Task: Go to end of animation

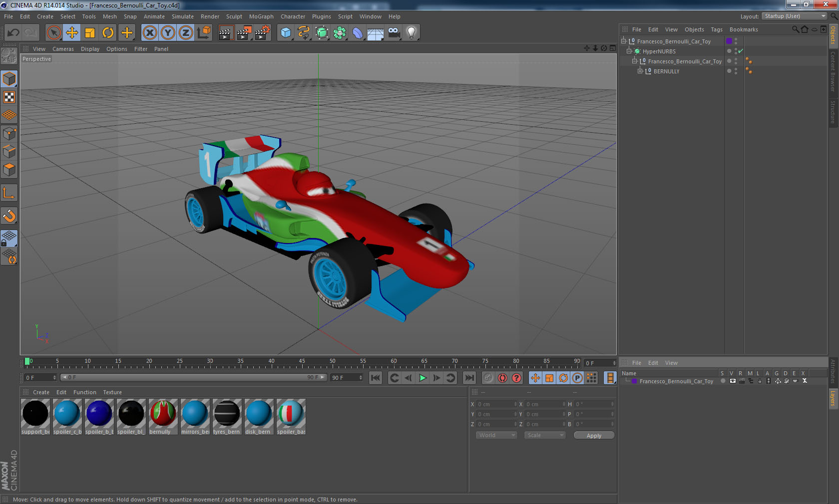Action: (x=469, y=378)
